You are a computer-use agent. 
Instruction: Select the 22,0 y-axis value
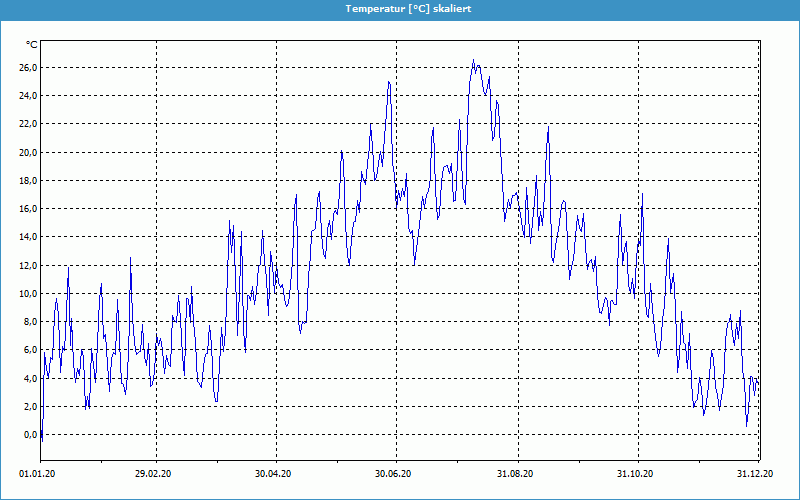point(28,124)
